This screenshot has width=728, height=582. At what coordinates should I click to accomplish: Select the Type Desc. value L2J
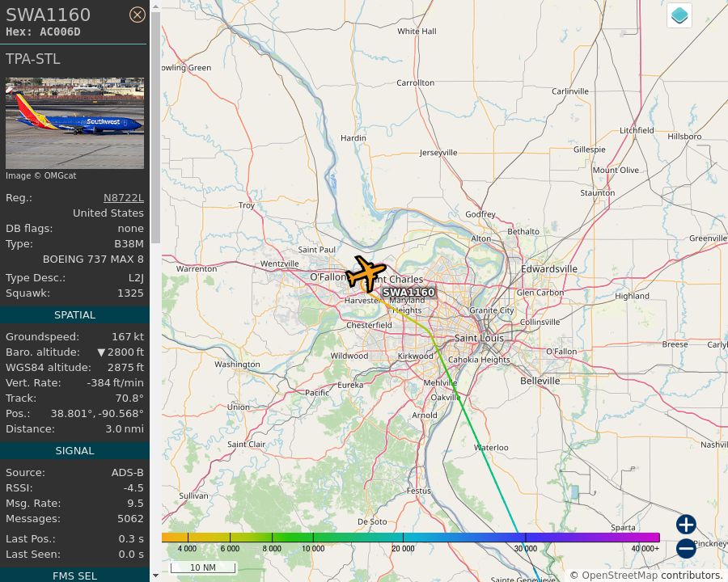pos(136,277)
